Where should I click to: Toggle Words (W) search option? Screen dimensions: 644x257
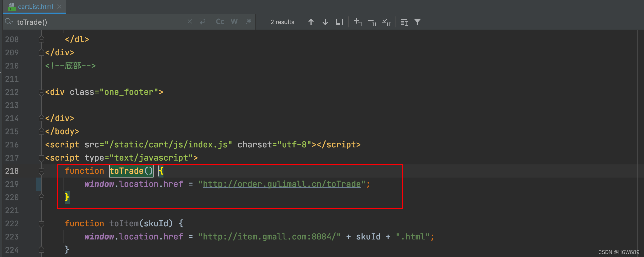(234, 22)
